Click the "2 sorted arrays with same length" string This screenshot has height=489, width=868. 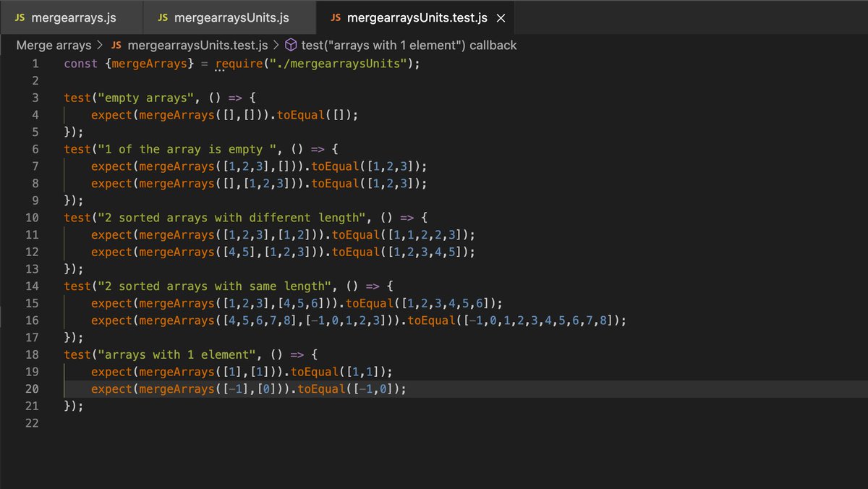click(213, 286)
